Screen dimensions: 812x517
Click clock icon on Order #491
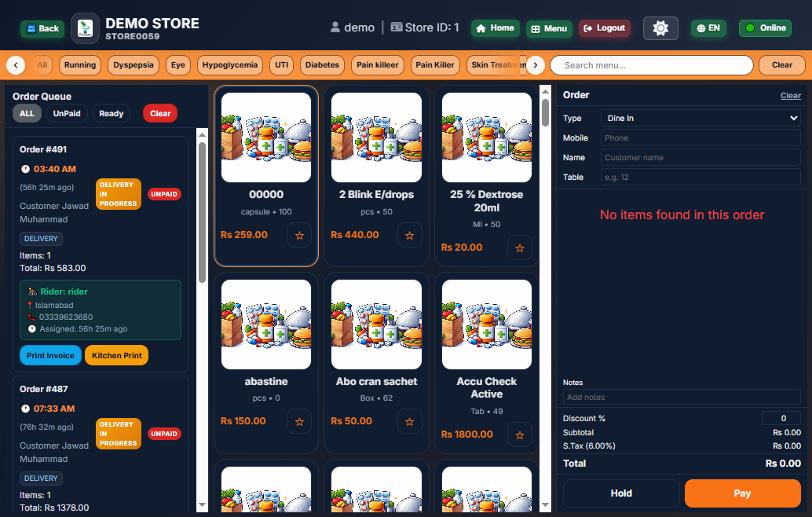(x=25, y=169)
